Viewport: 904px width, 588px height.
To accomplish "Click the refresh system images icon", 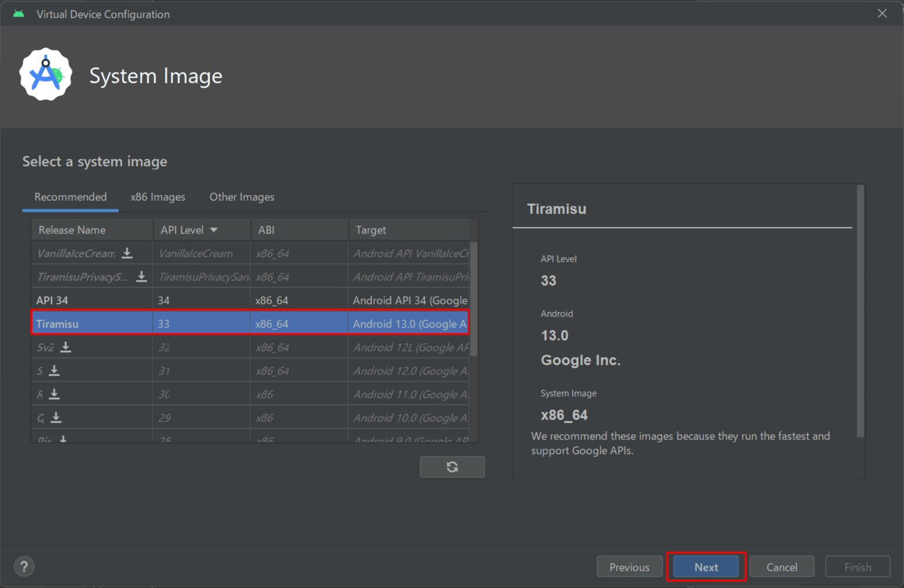I will pos(452,467).
